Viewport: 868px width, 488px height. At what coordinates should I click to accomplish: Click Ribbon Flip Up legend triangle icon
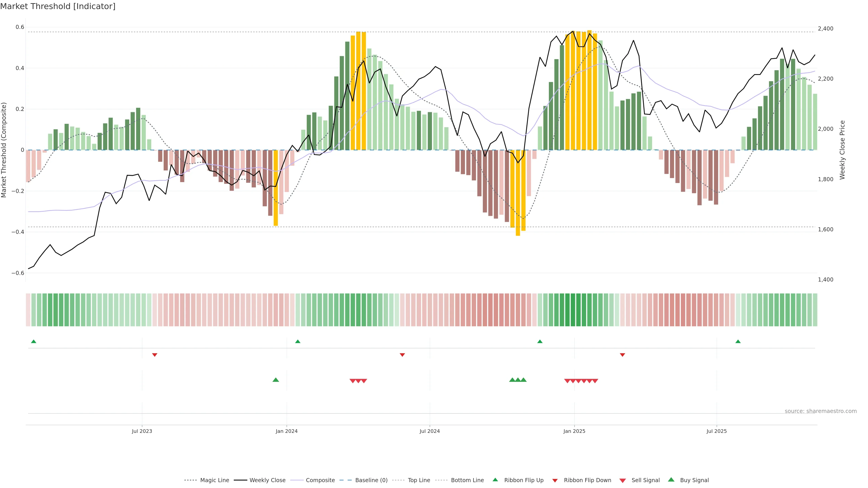[x=495, y=480]
